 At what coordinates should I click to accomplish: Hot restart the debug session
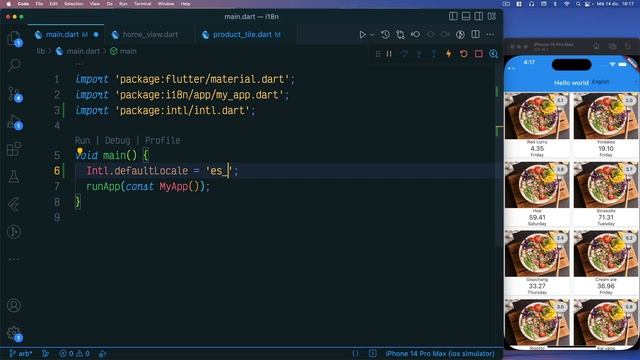point(464,54)
